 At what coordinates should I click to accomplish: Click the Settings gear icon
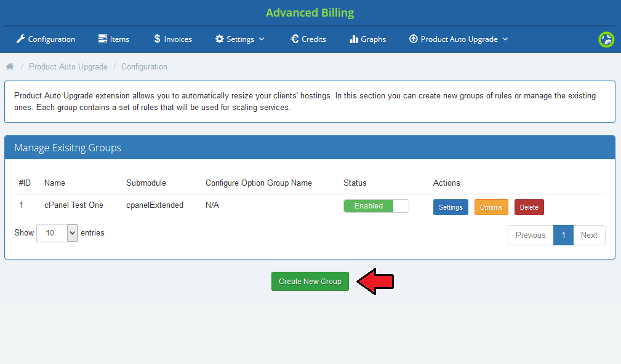click(219, 39)
